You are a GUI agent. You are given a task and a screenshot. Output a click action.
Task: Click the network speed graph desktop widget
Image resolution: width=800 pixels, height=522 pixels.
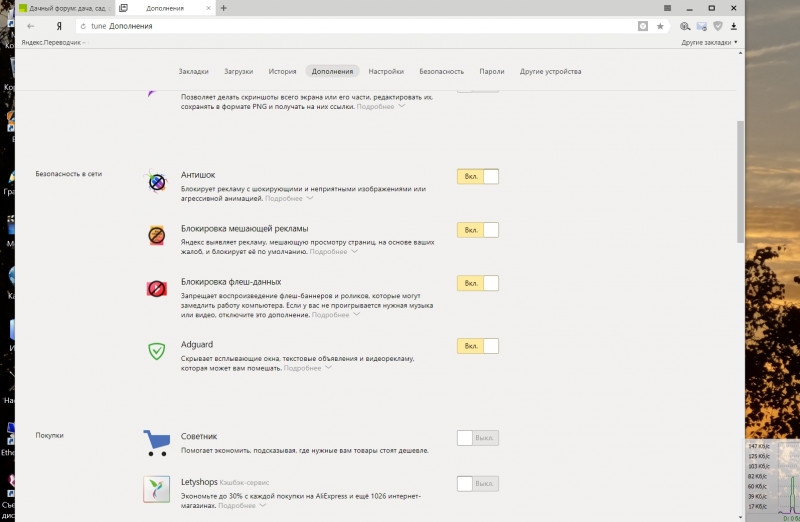coord(772,480)
